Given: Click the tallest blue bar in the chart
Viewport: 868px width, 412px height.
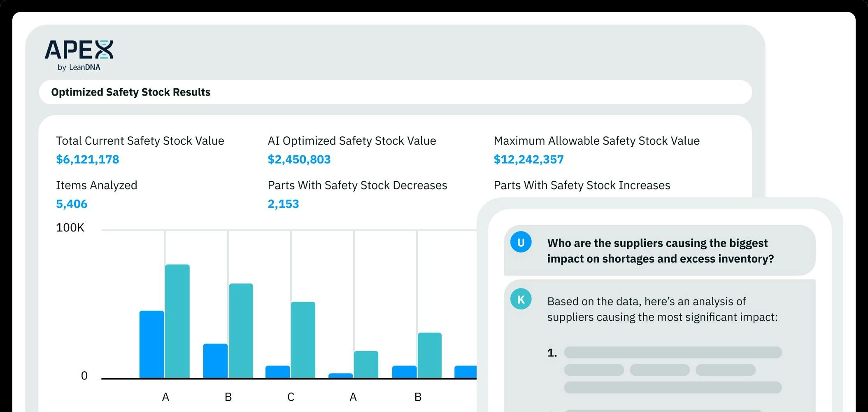Looking at the screenshot, I should [151, 344].
